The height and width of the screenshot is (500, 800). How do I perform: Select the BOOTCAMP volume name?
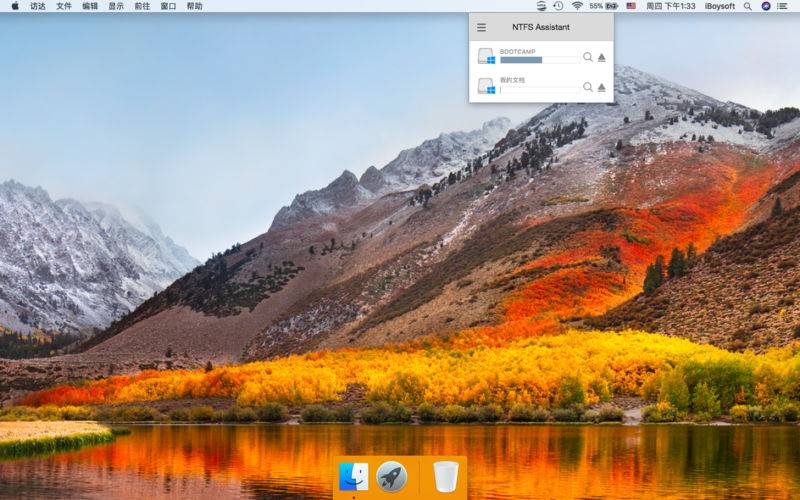[517, 52]
